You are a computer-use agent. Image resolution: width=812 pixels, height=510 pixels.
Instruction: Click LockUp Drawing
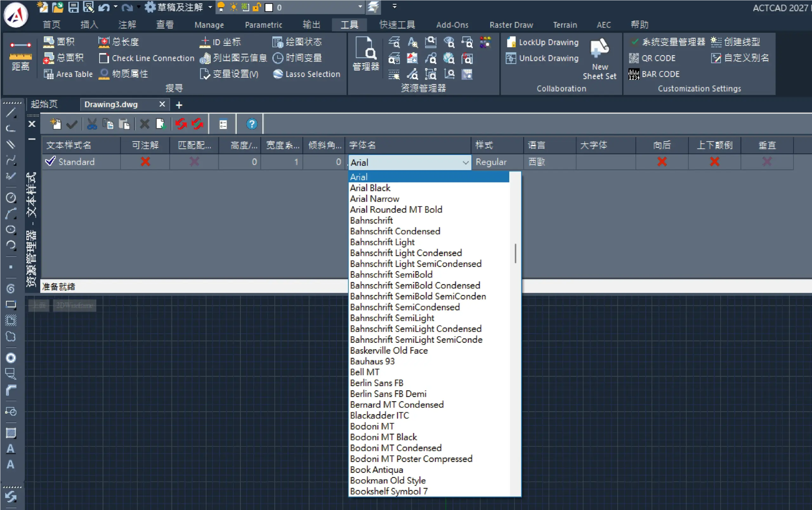542,42
